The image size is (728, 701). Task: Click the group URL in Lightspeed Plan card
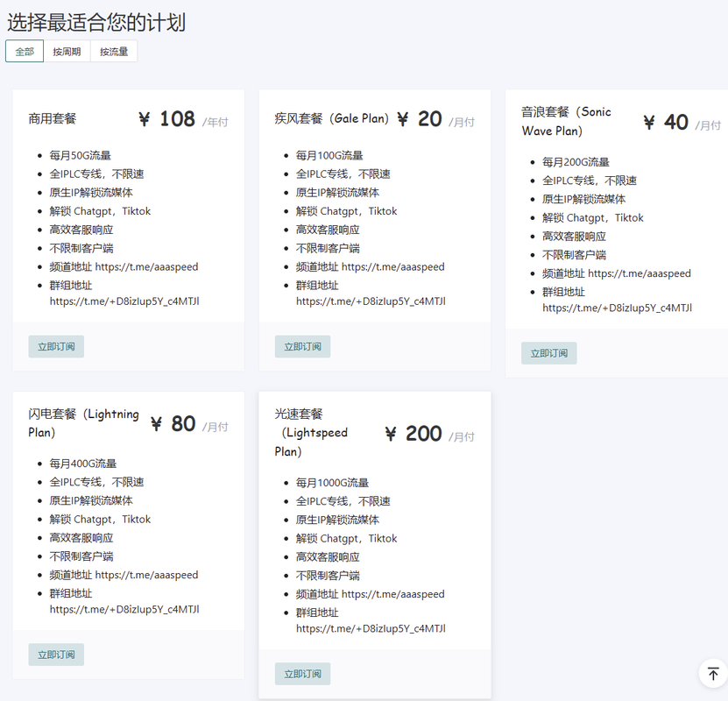[371, 628]
